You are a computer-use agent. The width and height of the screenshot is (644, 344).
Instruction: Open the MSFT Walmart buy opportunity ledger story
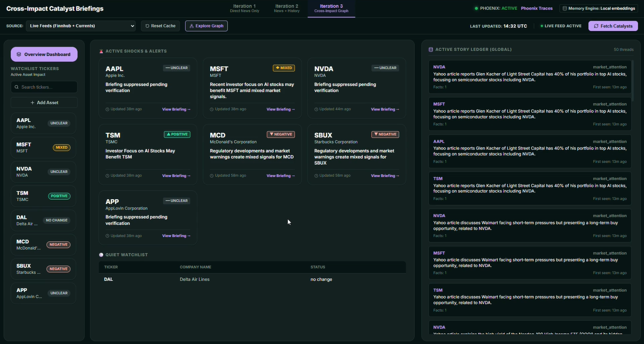pyautogui.click(x=530, y=263)
